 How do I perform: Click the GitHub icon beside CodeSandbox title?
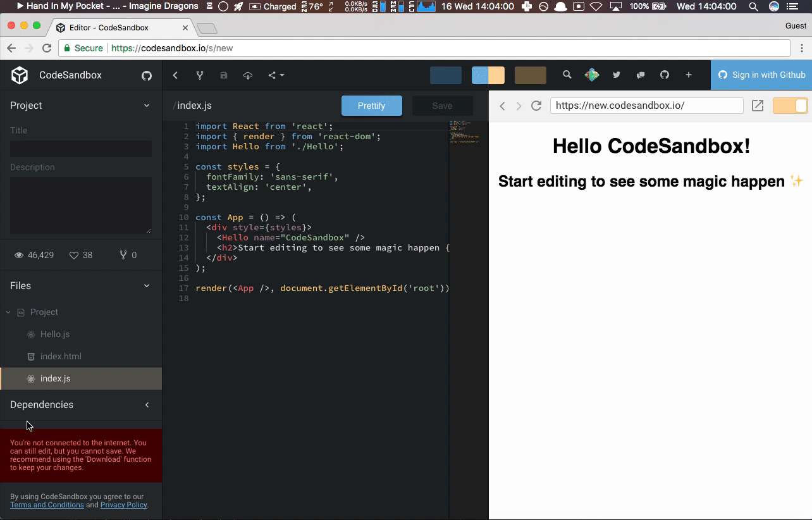coord(147,75)
